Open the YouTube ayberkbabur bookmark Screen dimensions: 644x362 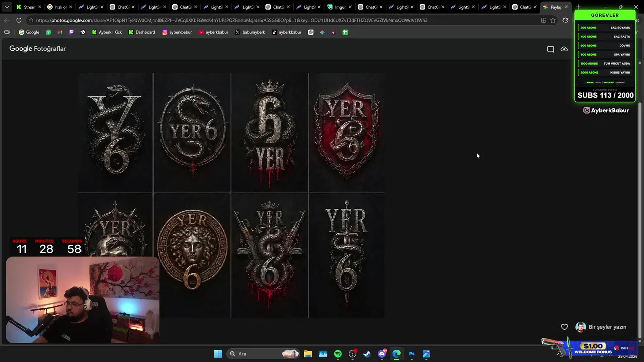click(x=214, y=32)
